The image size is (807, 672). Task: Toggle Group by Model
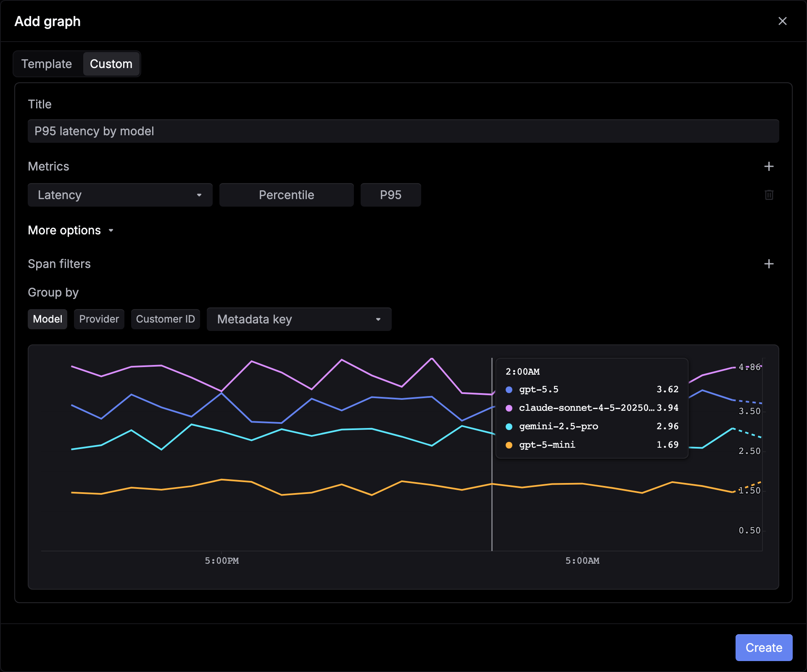[x=47, y=319]
